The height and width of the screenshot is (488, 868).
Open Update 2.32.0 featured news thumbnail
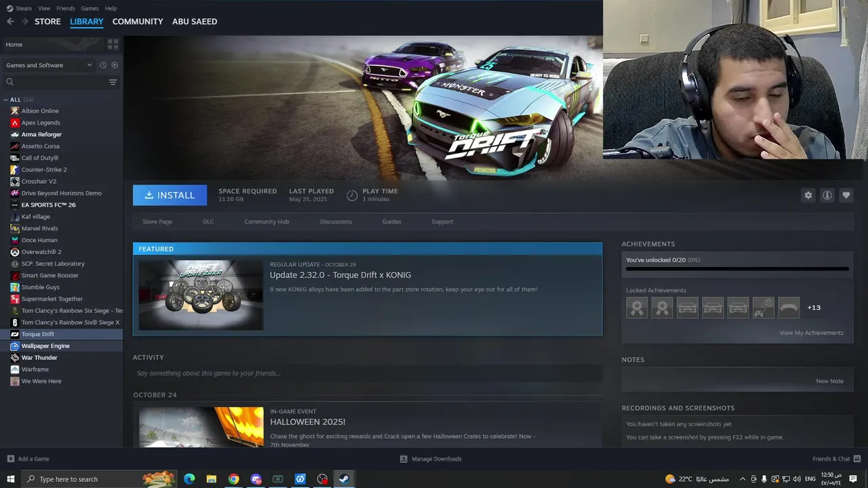201,295
